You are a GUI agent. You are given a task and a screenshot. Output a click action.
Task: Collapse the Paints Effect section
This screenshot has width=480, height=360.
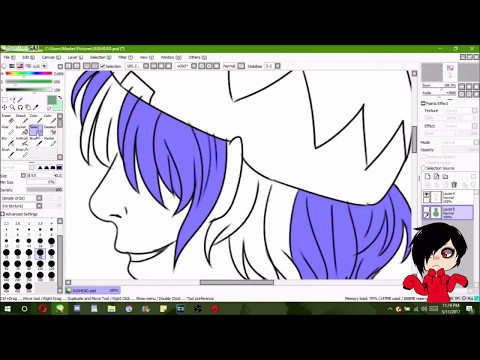click(423, 103)
